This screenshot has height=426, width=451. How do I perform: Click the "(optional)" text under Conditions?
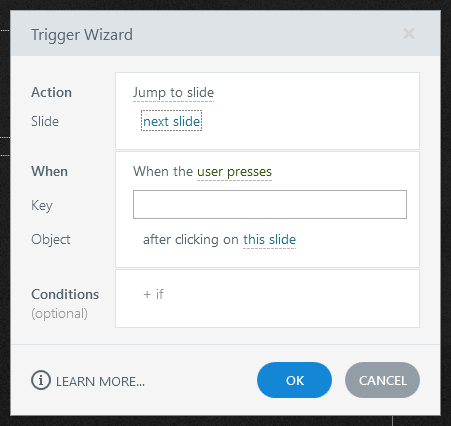(x=60, y=314)
